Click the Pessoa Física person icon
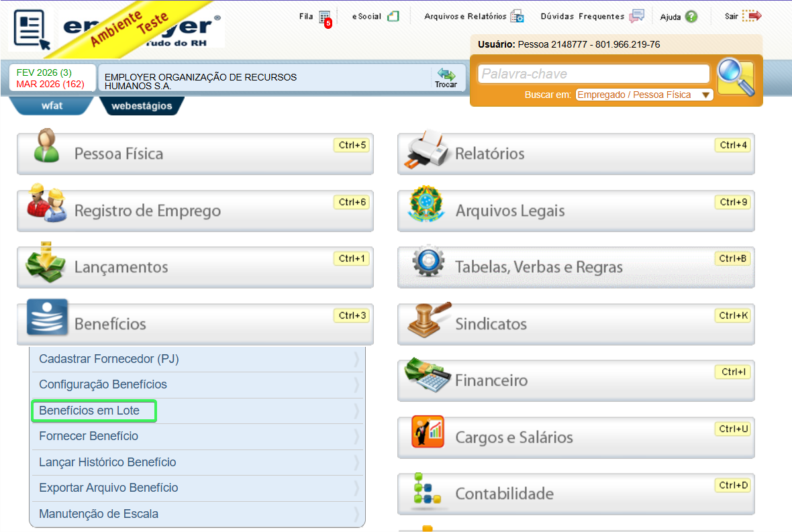 [x=46, y=146]
